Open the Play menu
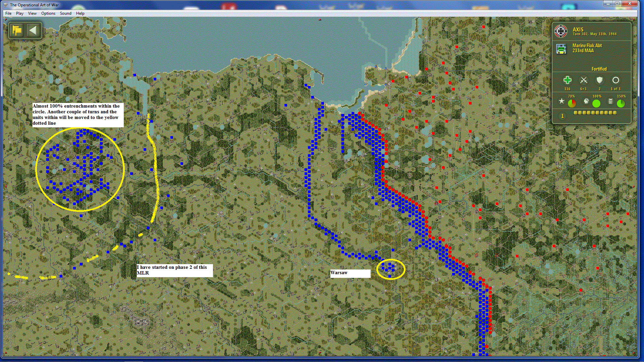The image size is (644, 362). [20, 13]
